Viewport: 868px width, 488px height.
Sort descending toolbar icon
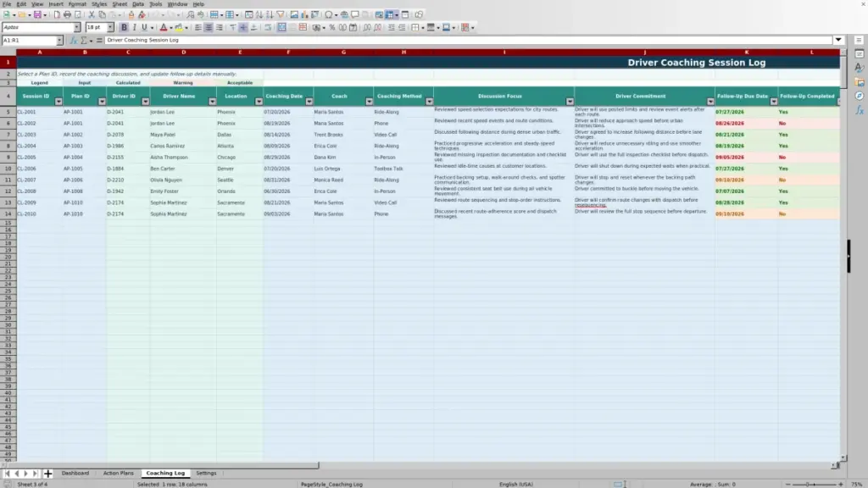pyautogui.click(x=270, y=14)
